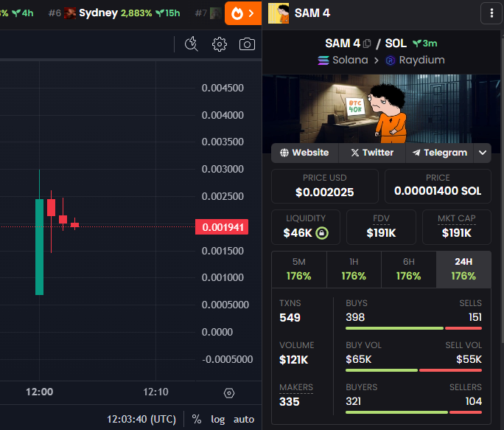Click the liquidity lock icon
The image size is (504, 430).
tap(322, 233)
